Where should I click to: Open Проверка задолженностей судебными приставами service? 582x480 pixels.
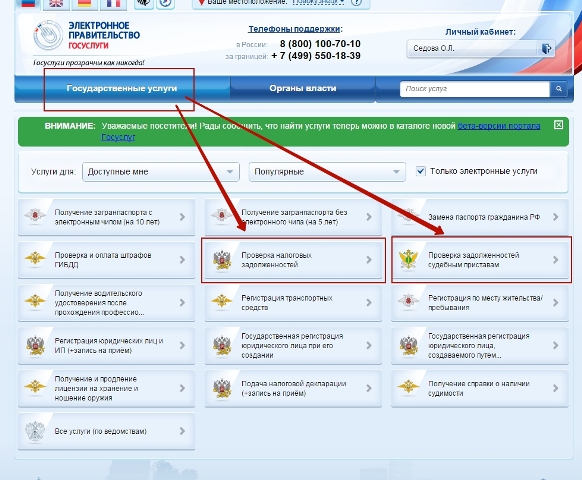(480, 260)
